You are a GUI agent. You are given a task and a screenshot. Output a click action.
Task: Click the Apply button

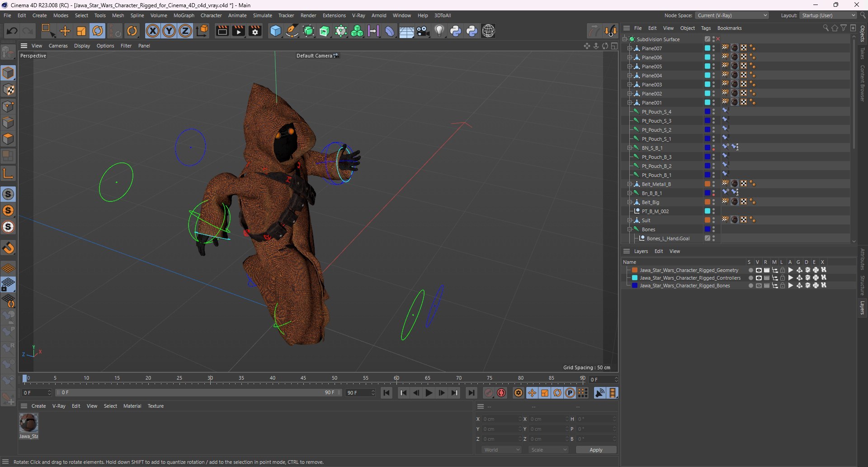(596, 450)
